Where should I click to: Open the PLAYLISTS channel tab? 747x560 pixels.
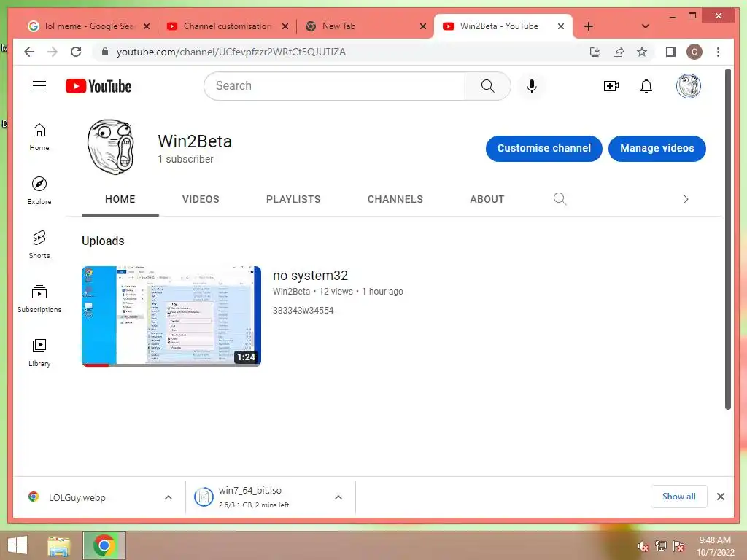pyautogui.click(x=293, y=199)
